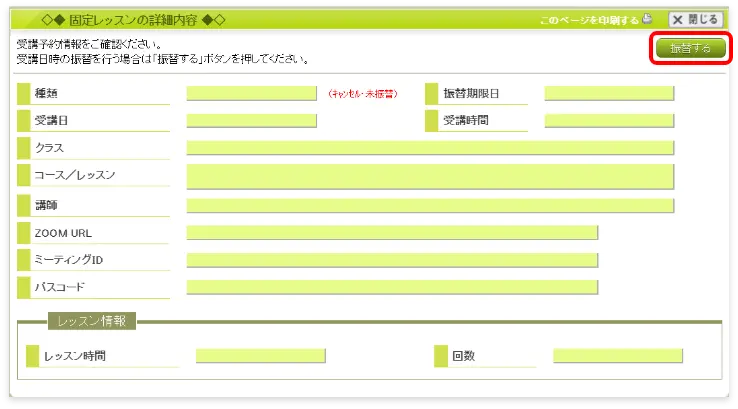
Task: Click the レッスン時間 label
Action: (x=75, y=356)
